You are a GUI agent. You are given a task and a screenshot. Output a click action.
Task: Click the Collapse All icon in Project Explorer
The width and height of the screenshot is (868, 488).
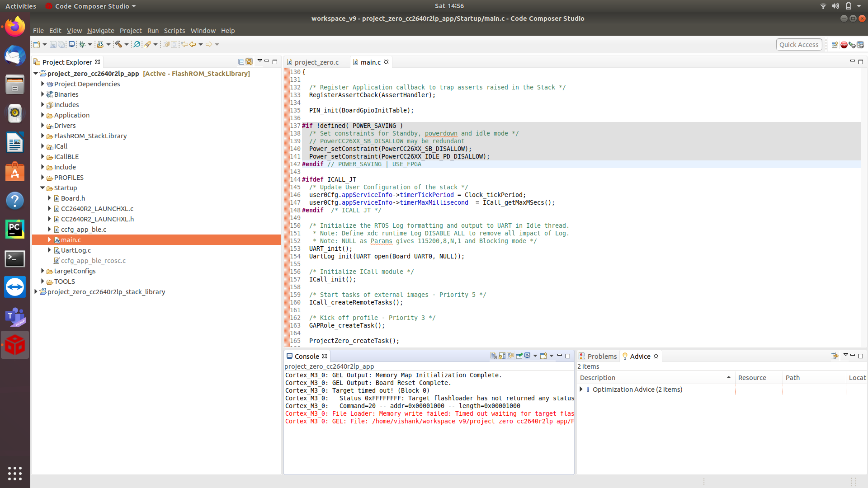pos(241,61)
